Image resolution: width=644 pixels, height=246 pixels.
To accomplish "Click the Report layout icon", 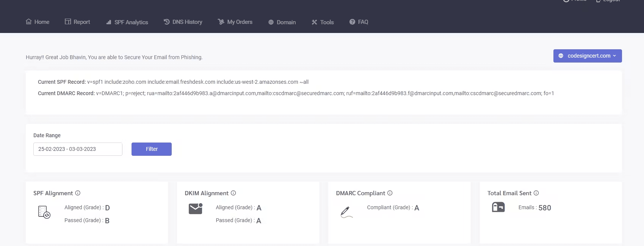I will coord(68,22).
